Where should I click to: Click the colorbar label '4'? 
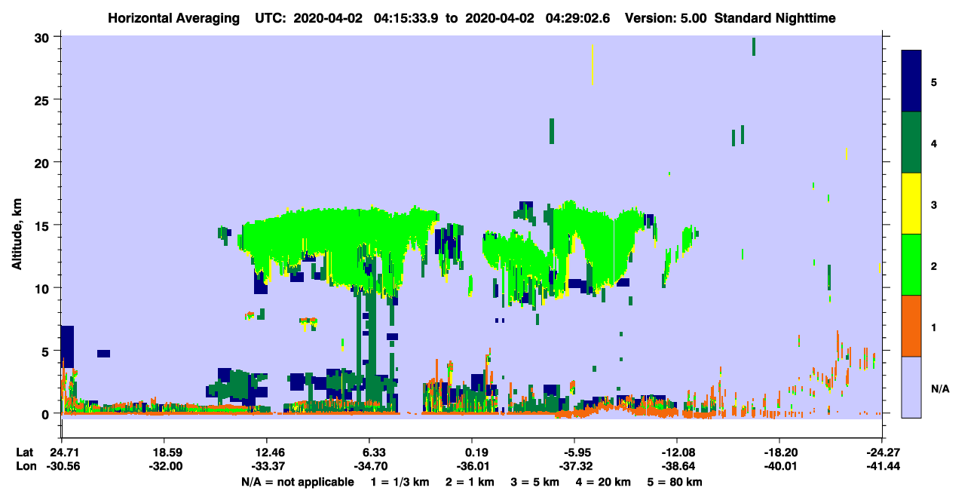click(934, 143)
